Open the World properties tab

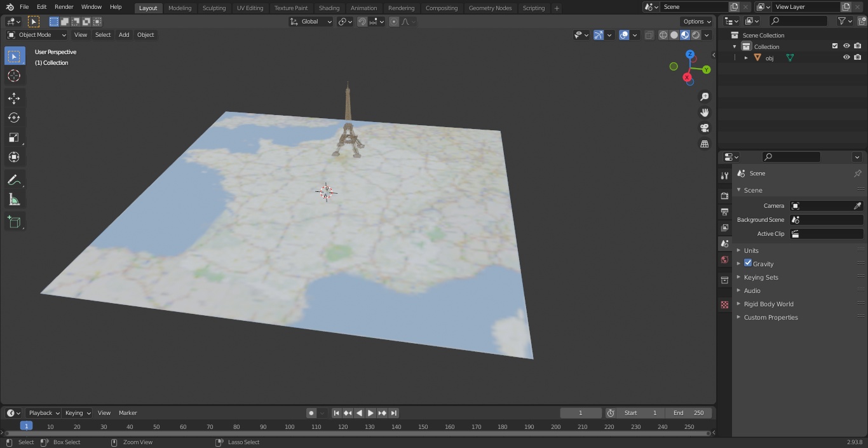[x=724, y=260]
